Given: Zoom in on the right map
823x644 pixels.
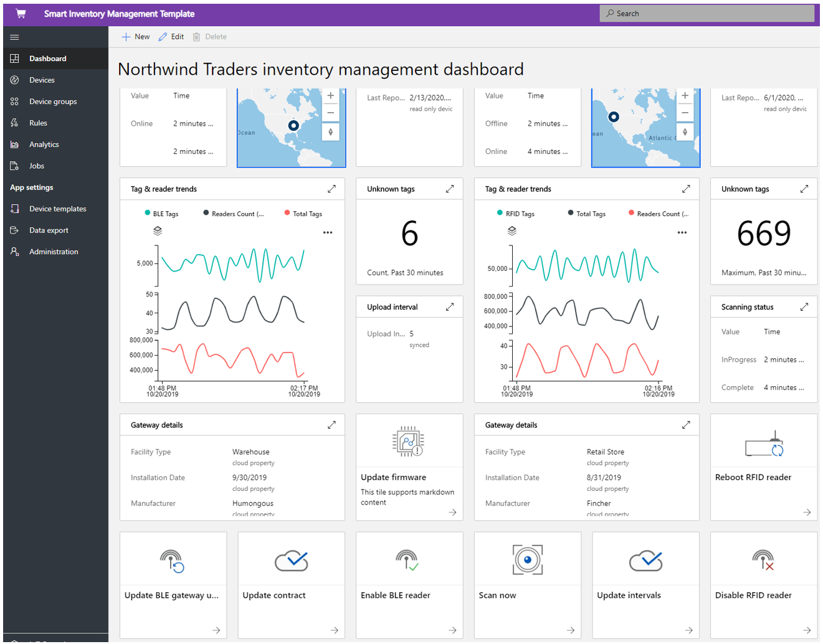Looking at the screenshot, I should coord(685,96).
